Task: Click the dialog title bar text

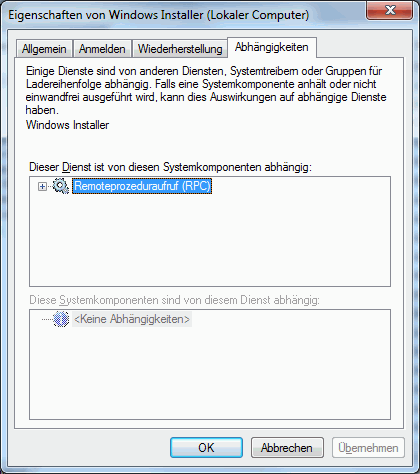Action: (159, 15)
